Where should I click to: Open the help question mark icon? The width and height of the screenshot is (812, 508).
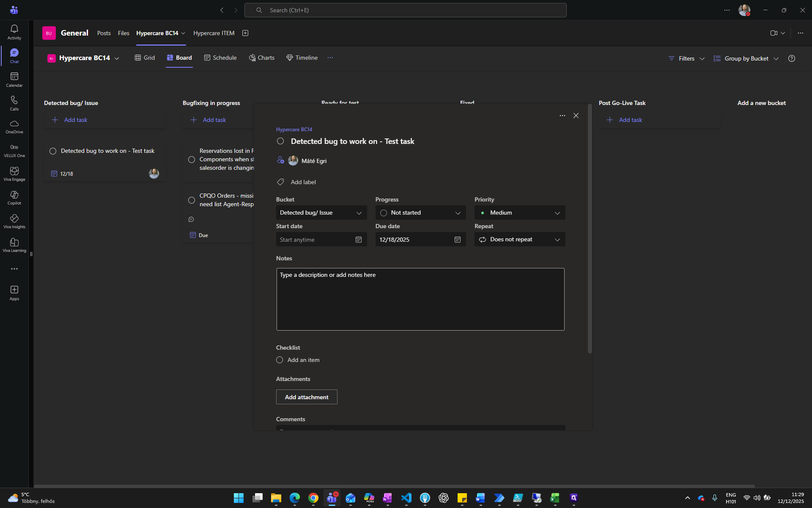[792, 58]
